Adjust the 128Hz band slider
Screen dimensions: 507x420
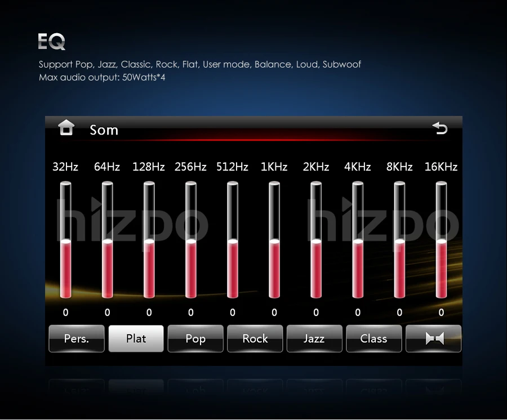point(149,240)
